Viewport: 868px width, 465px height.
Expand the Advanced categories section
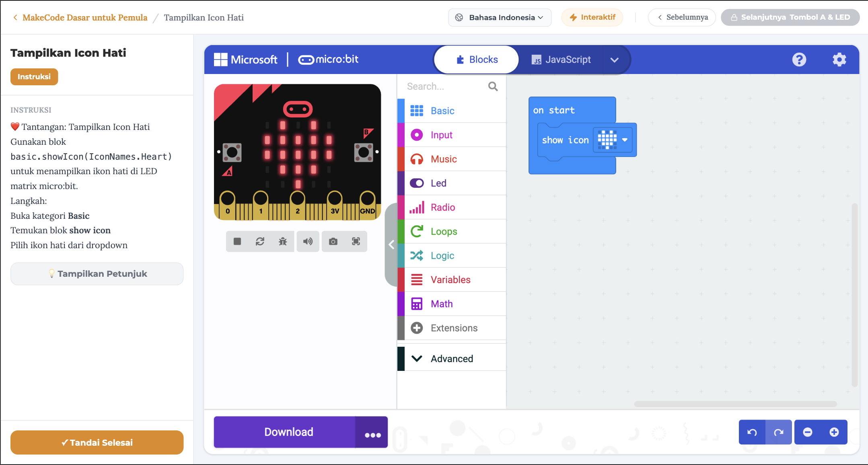click(x=451, y=358)
